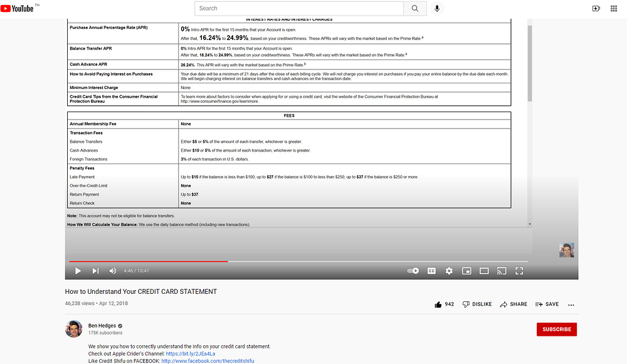This screenshot has width=627, height=364.
Task: Subscribe to Ben Hedges channel
Action: click(557, 330)
